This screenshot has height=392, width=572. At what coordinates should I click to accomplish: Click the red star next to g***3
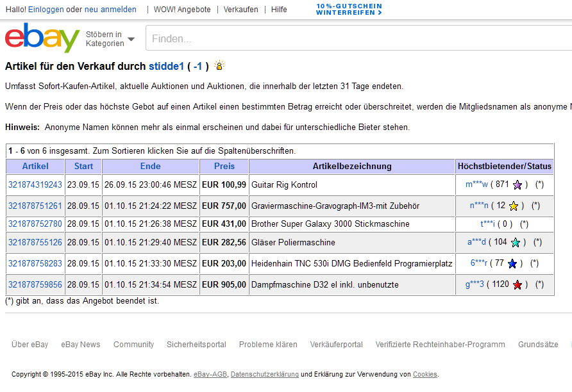click(x=517, y=285)
